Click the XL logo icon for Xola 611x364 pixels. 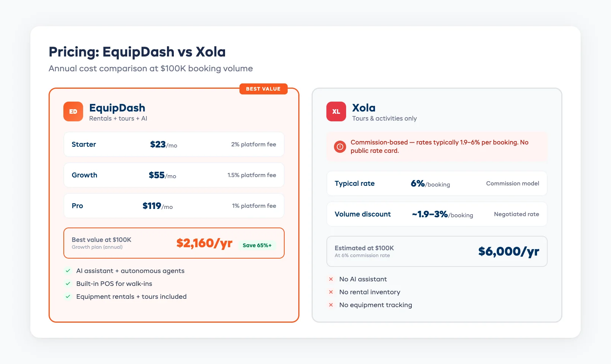336,111
